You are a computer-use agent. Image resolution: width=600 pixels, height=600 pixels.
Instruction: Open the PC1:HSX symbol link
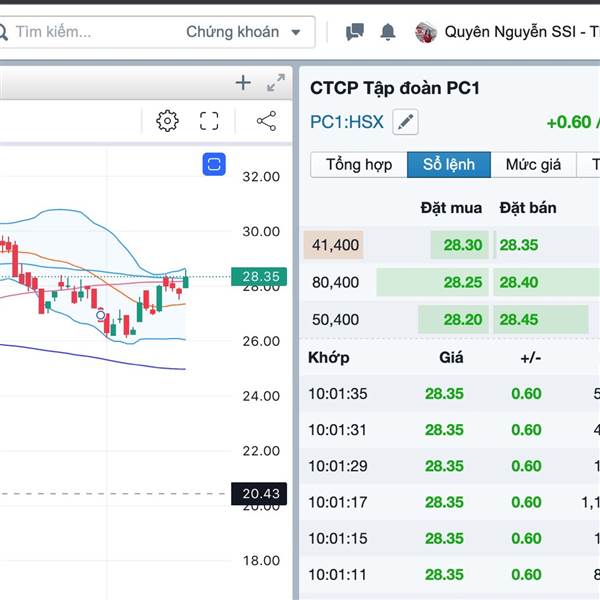pyautogui.click(x=347, y=122)
